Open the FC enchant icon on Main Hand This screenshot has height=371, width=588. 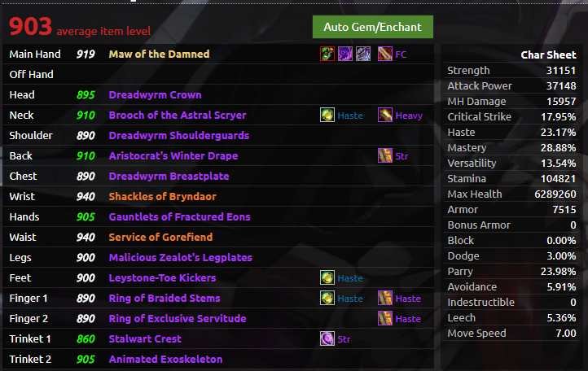pyautogui.click(x=385, y=54)
